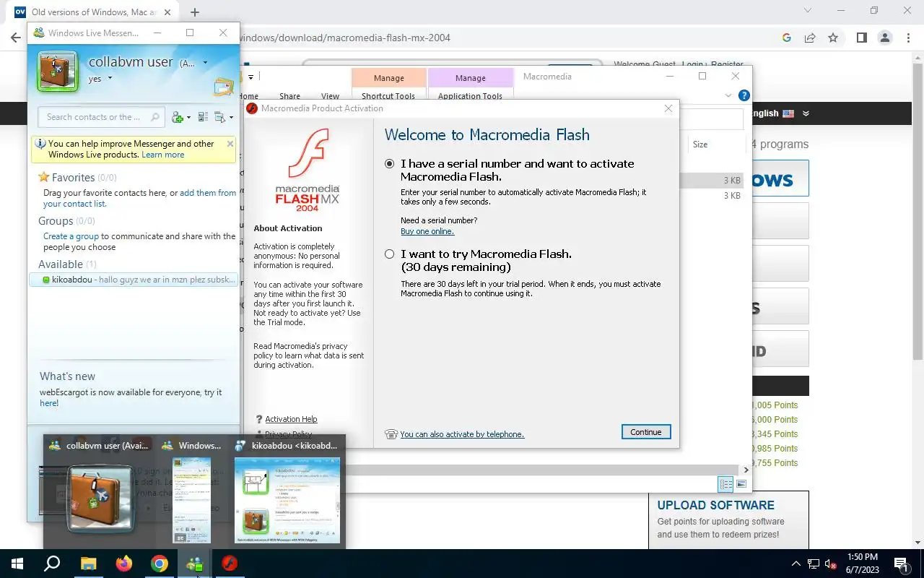Launch Firefox from the taskbar
Viewport: 924px width, 578px height.
pos(124,564)
